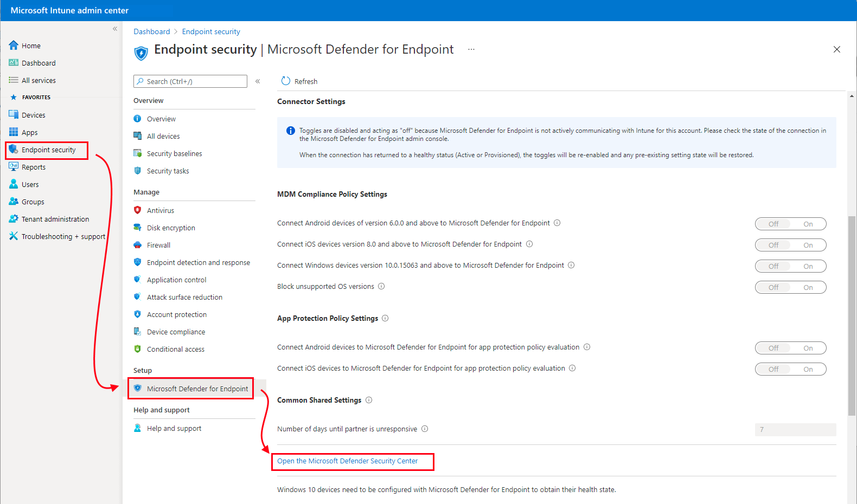The image size is (857, 504).
Task: Click the Home icon in the left navigation
Action: [x=14, y=46]
